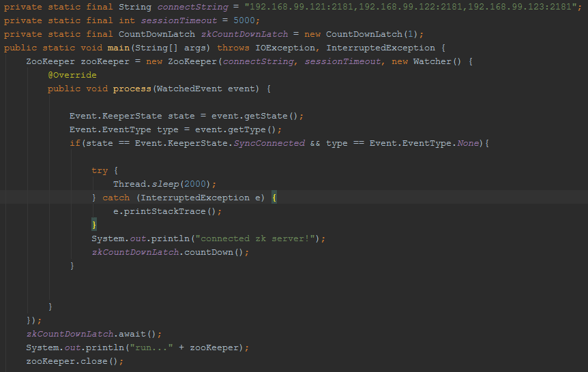Click zkCountDownLatch in the field declaration

click(x=244, y=34)
